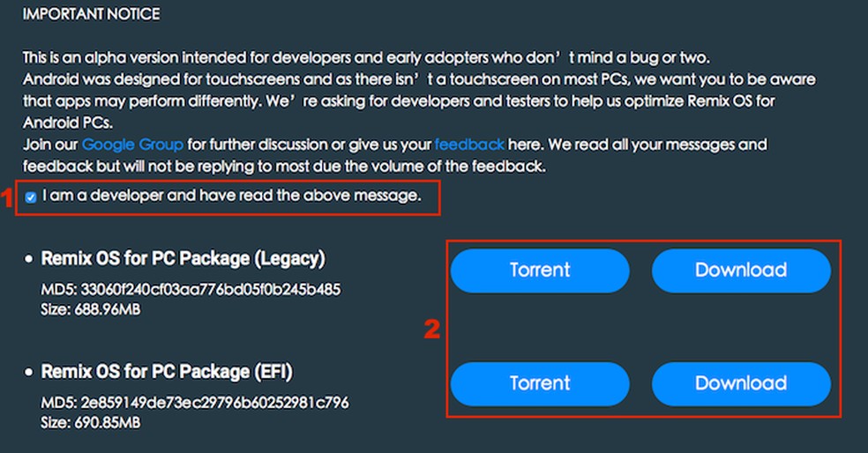The height and width of the screenshot is (453, 868).
Task: Click Torrent for the EFI package
Action: 540,383
